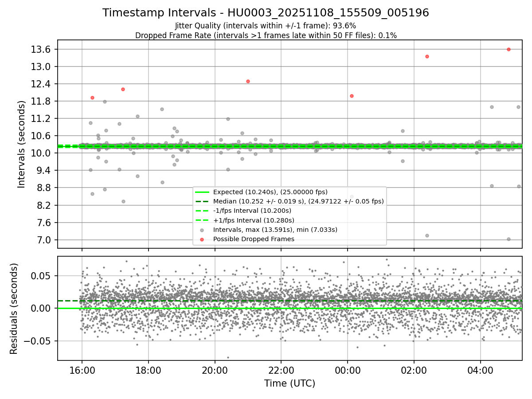Click the gray minimum interval point at 7.0 seconds

click(509, 239)
